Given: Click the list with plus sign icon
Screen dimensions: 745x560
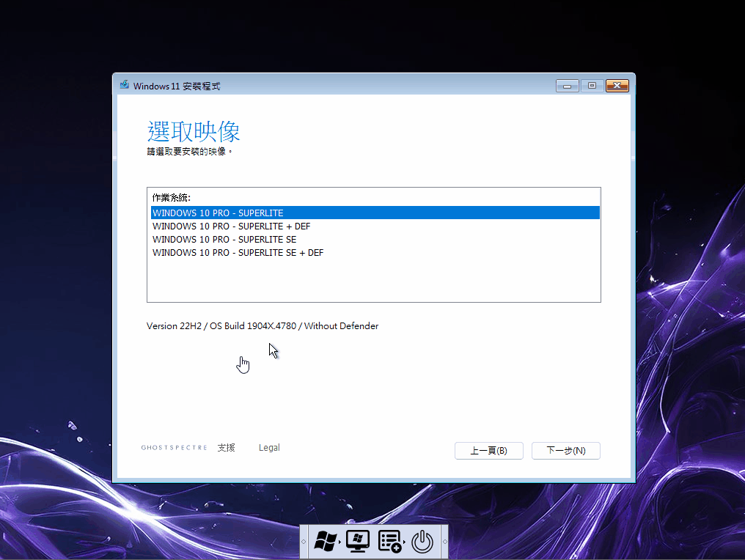Looking at the screenshot, I should pyautogui.click(x=389, y=542).
